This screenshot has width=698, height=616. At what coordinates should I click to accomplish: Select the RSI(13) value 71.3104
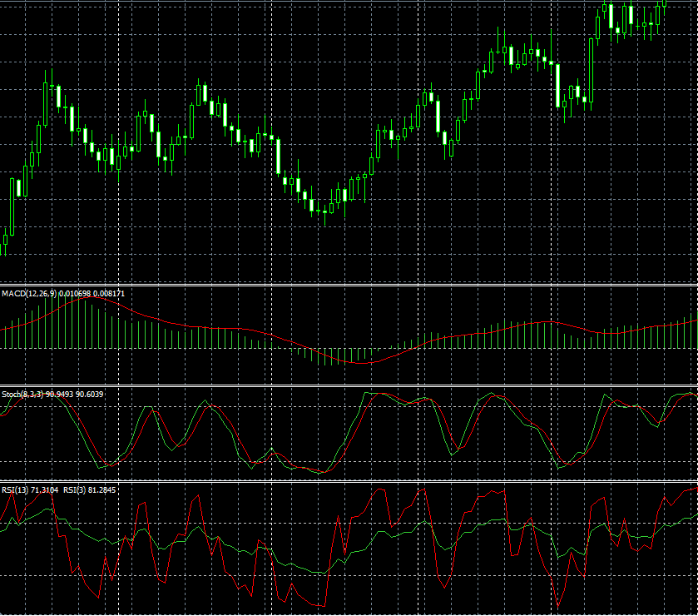pos(45,490)
